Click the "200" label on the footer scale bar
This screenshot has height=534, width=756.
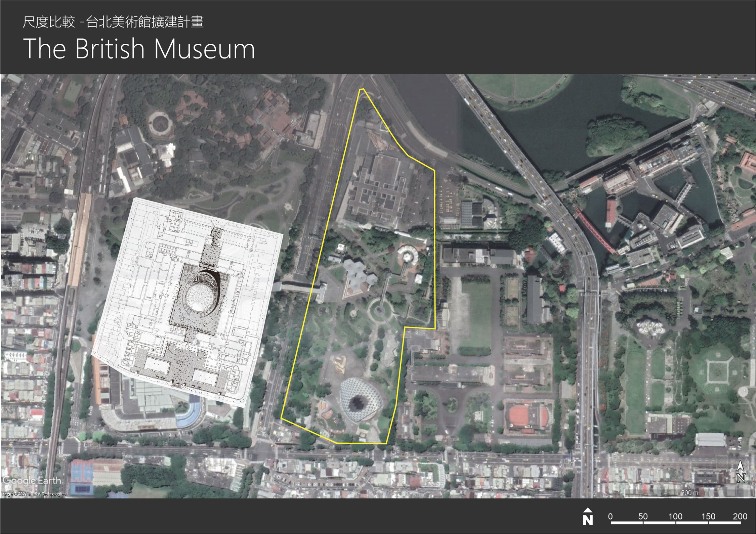click(740, 516)
